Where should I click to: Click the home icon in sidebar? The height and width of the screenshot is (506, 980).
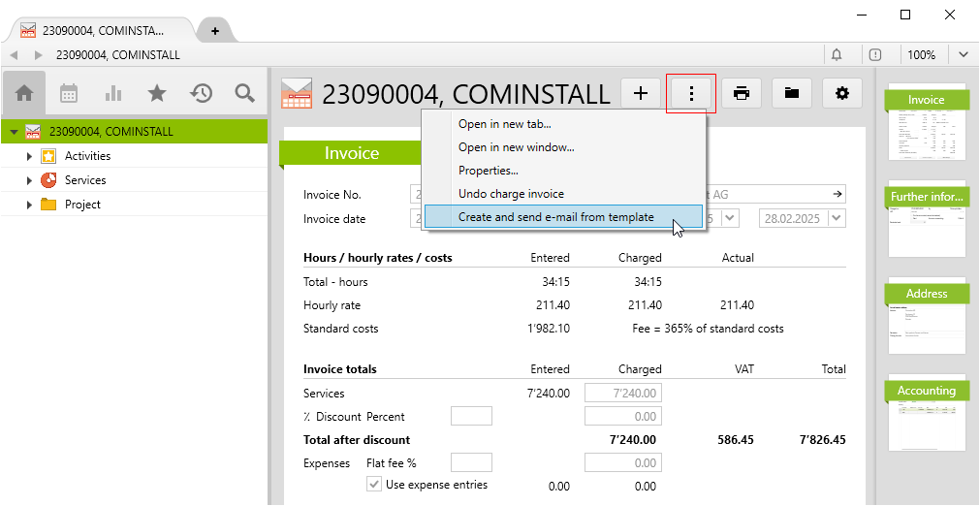pyautogui.click(x=24, y=93)
